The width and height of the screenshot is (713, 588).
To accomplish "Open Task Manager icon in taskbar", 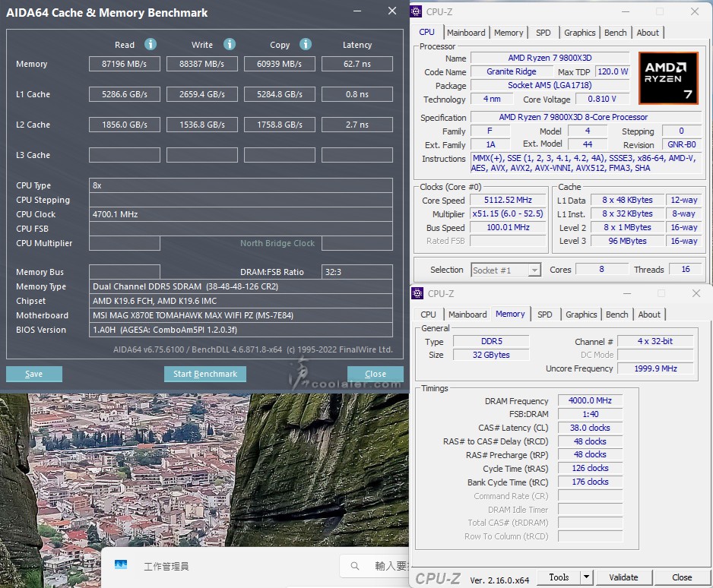I will pyautogui.click(x=121, y=565).
